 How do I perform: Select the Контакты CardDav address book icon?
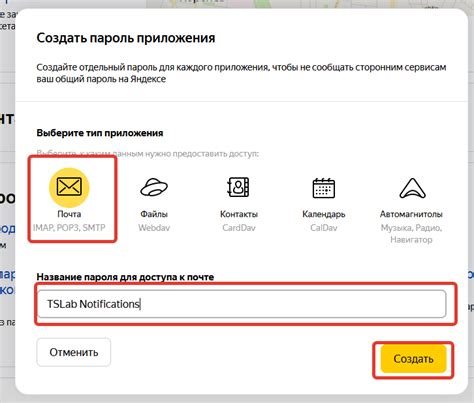tap(238, 187)
